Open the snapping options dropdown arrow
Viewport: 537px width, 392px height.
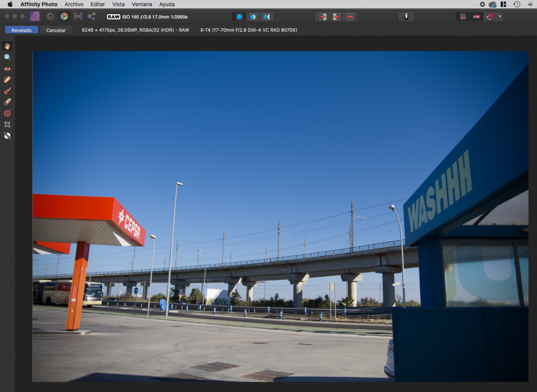pos(500,17)
